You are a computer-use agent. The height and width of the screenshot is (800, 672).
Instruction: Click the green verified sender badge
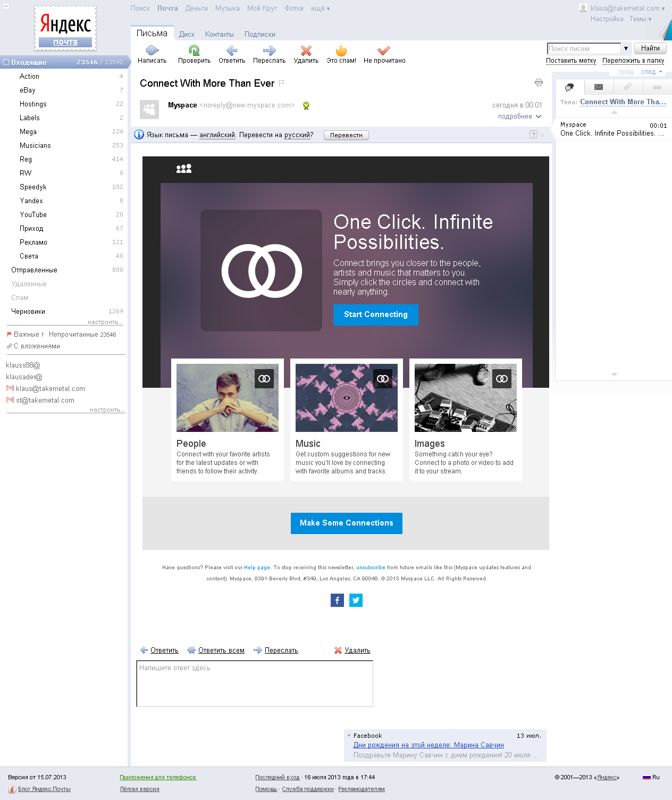coord(306,106)
